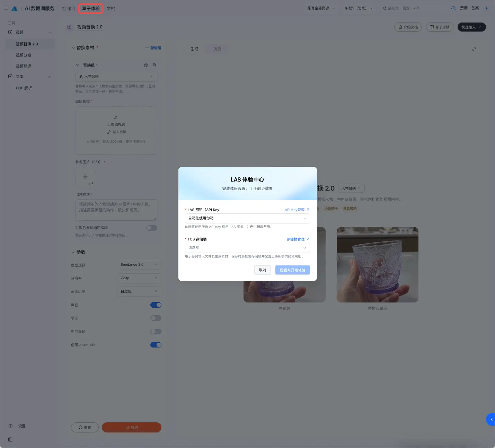Open the 文档 tab in the top bar

tap(111, 8)
